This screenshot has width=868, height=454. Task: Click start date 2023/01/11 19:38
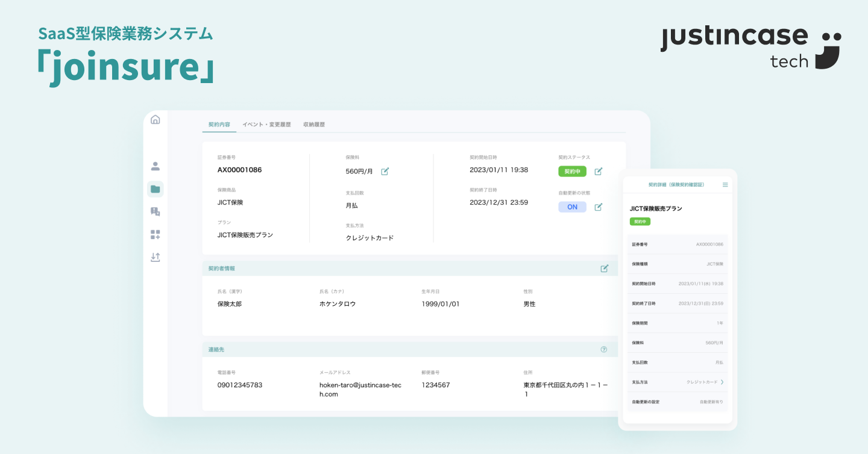click(499, 170)
